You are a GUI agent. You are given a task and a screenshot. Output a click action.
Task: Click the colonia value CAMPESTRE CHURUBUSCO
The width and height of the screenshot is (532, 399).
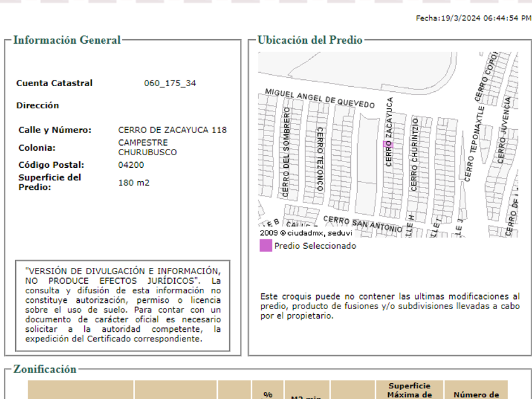[148, 147]
